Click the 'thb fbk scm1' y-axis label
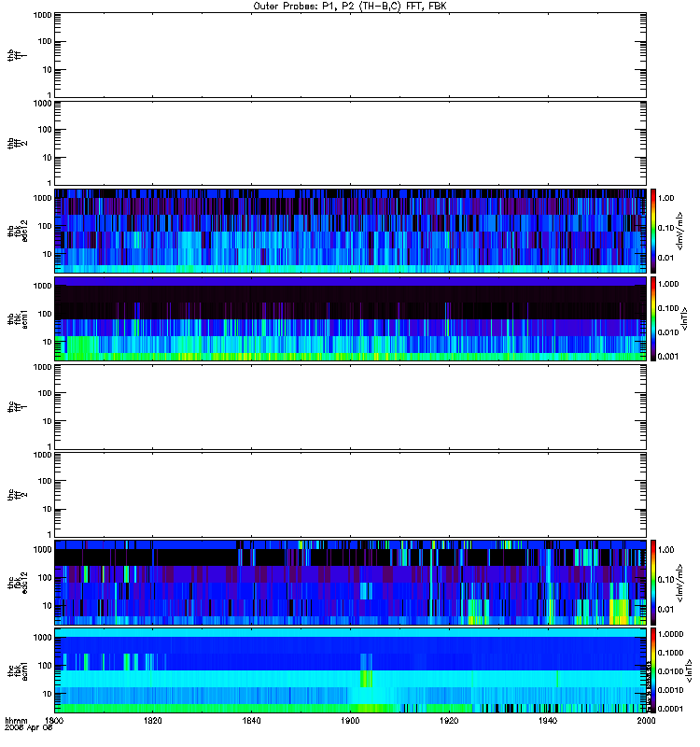 point(18,318)
